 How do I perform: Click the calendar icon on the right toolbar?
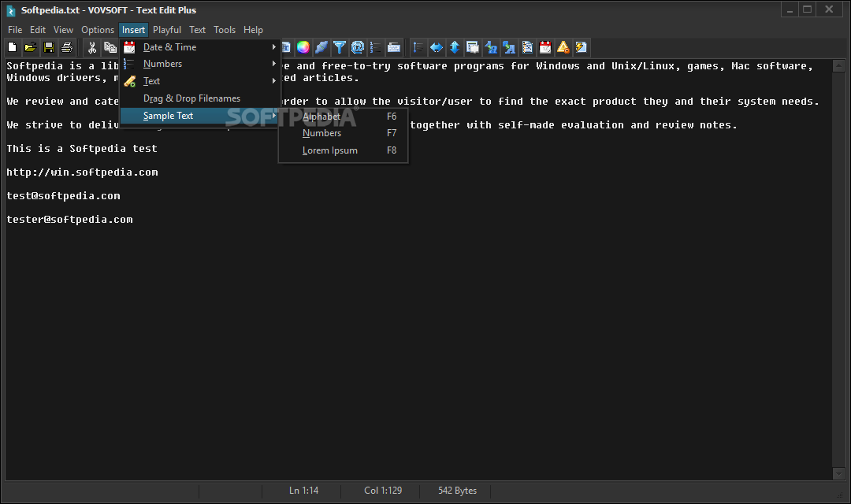[x=545, y=48]
